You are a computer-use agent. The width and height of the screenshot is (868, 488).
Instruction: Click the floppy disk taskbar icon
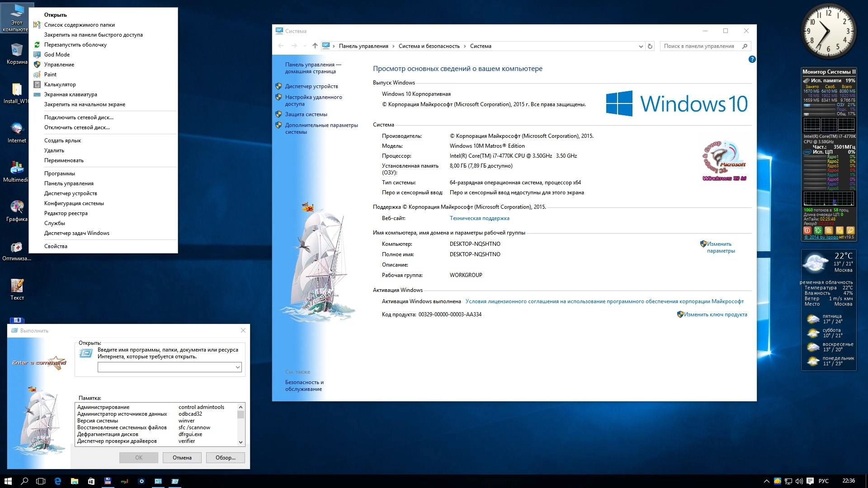point(108,481)
